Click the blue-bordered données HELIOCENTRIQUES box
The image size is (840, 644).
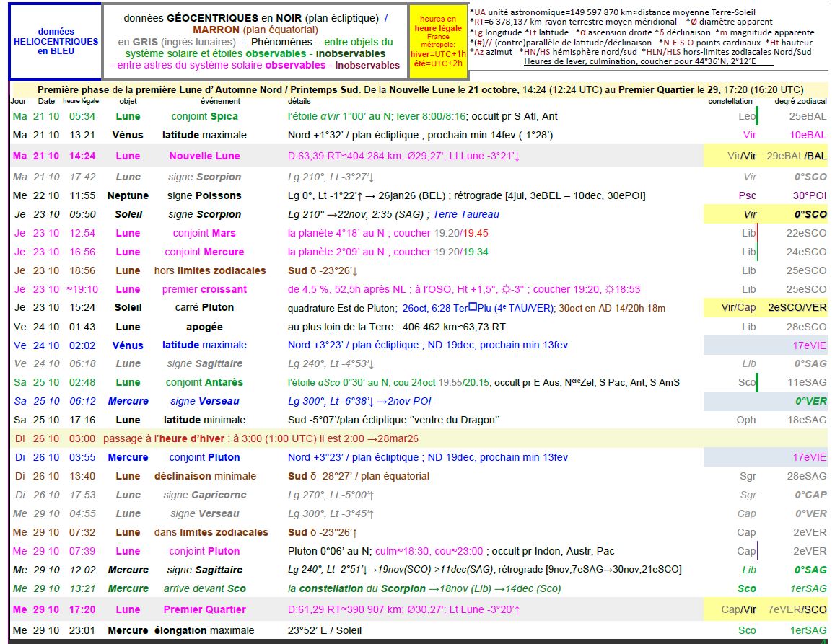point(56,41)
